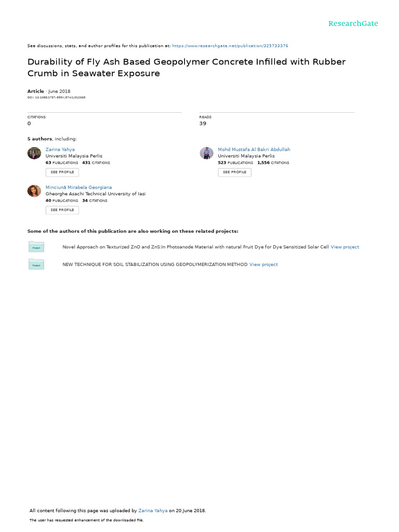Open Minciună Mirabela Georgiana name link
This screenshot has width=399, height=532.
tap(78, 188)
